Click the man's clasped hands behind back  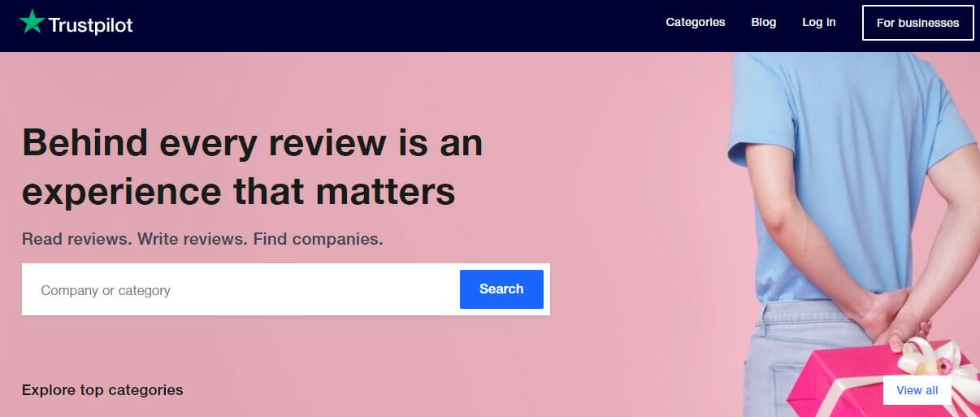886,317
